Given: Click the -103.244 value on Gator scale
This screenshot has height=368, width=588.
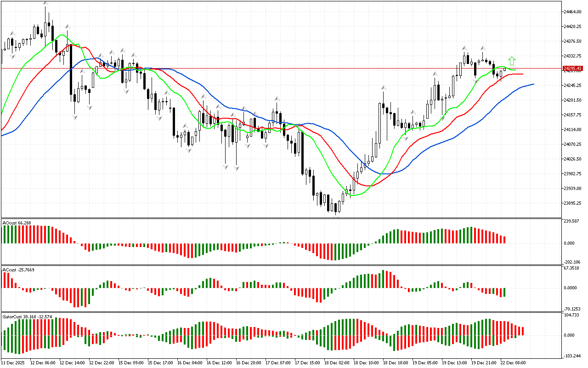Looking at the screenshot, I should (572, 356).
